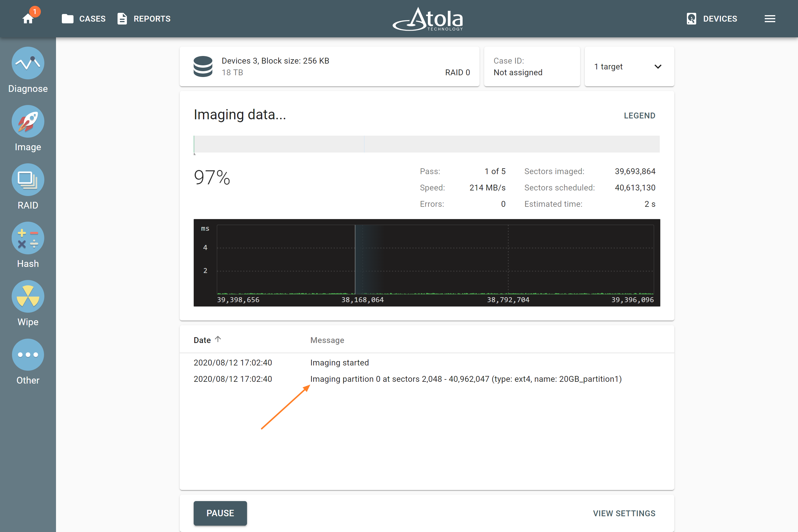Click the Estimated time value 2 s
798x532 pixels.
650,204
